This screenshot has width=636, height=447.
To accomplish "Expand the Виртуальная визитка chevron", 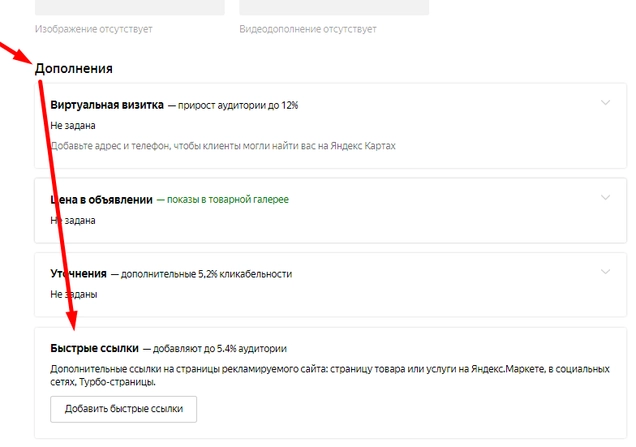I will tap(605, 103).
